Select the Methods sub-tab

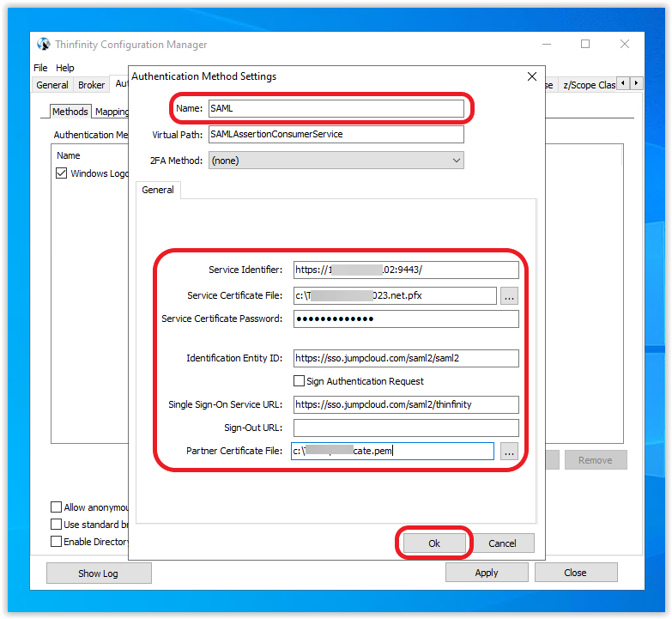pos(70,112)
